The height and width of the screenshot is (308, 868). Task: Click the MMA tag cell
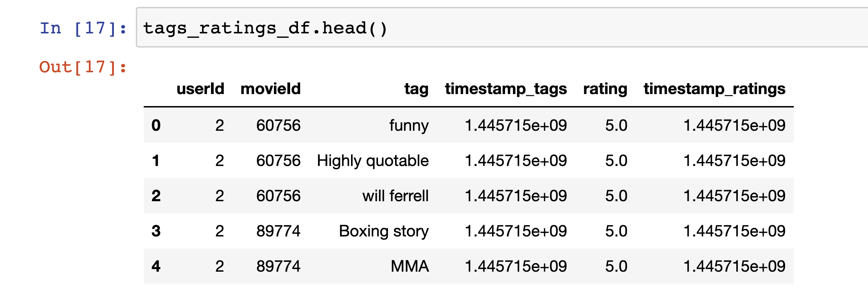[x=410, y=266]
